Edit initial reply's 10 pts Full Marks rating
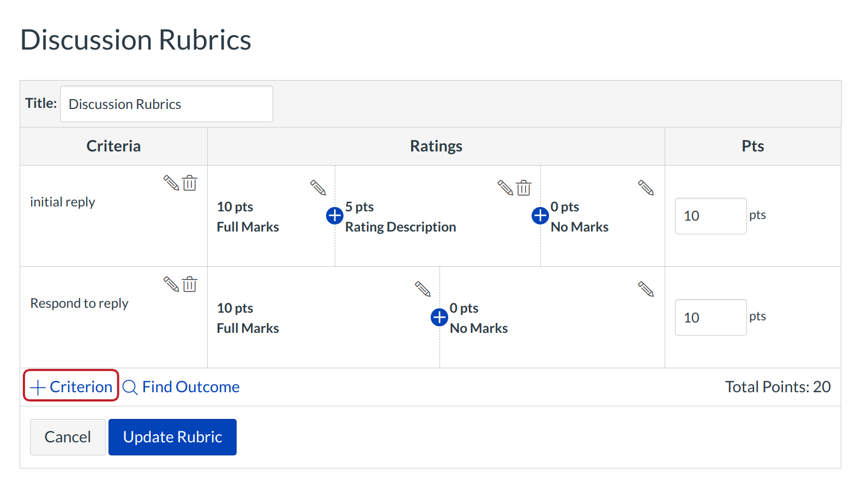The width and height of the screenshot is (868, 499). (318, 188)
